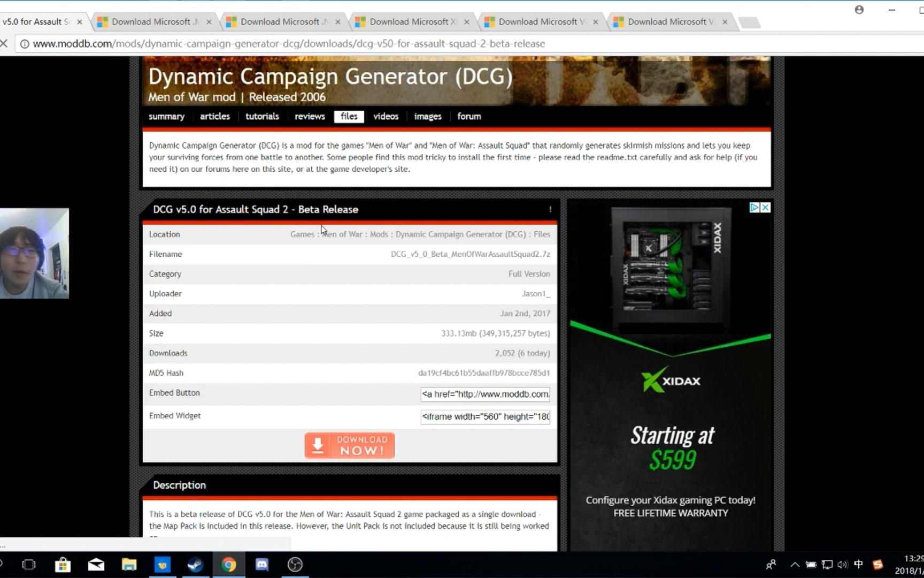Click the filename DCG_v5_0_Beta_MenOfWarAssaultSquad2.7z

click(x=471, y=254)
